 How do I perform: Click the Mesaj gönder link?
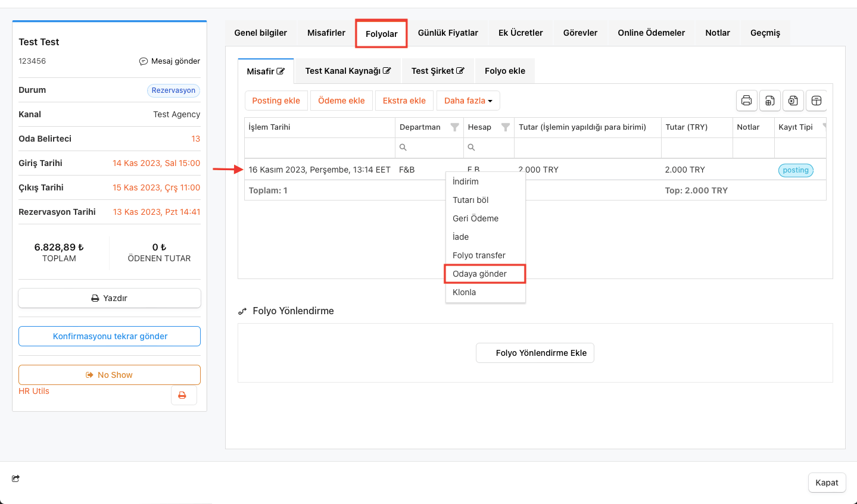pyautogui.click(x=170, y=61)
